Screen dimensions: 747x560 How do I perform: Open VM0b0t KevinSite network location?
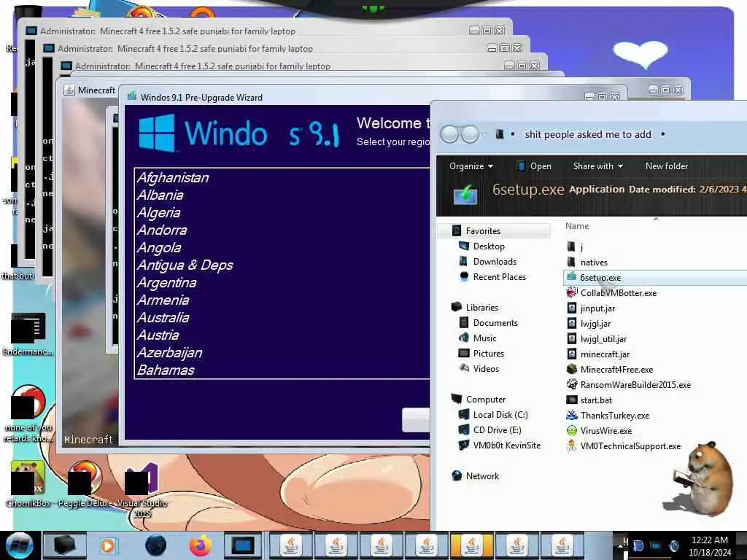click(x=506, y=446)
